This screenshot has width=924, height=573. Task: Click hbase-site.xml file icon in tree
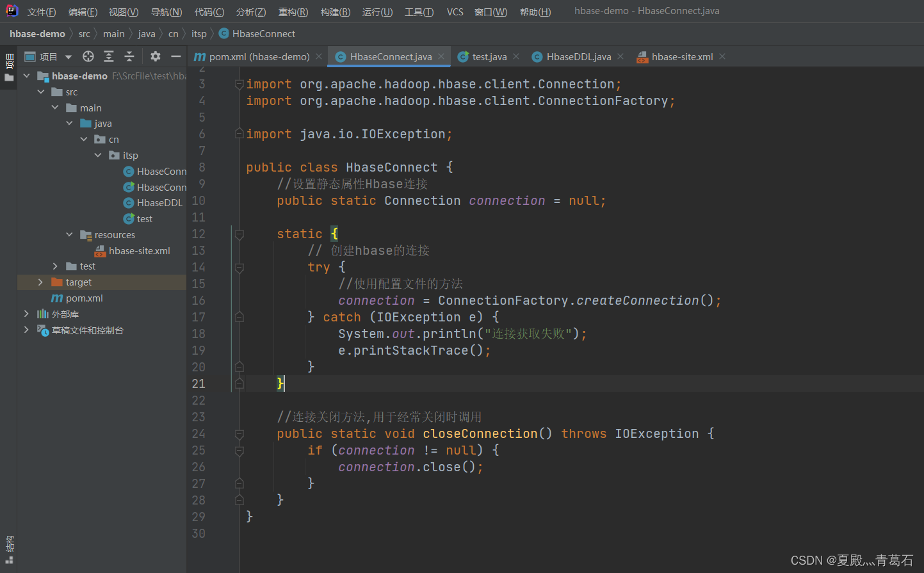(100, 251)
